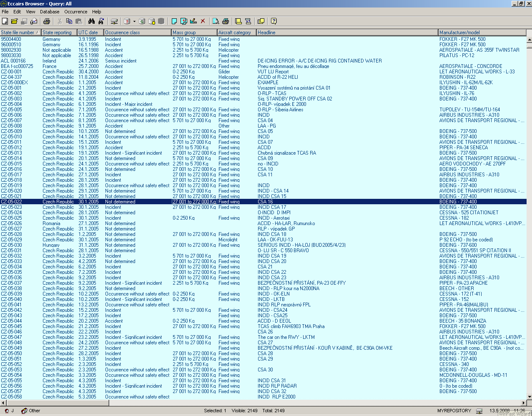Screen dimensions: 532x416
Task: Click the Copy toolbar icon
Action: coord(69,21)
